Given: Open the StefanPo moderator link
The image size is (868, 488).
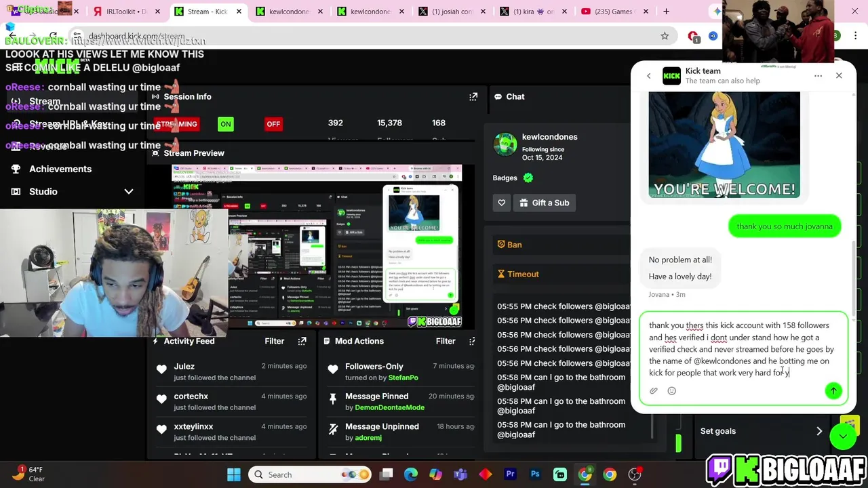Looking at the screenshot, I should tap(403, 378).
